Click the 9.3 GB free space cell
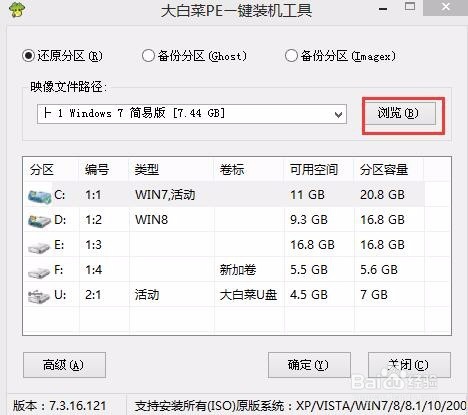 (309, 220)
